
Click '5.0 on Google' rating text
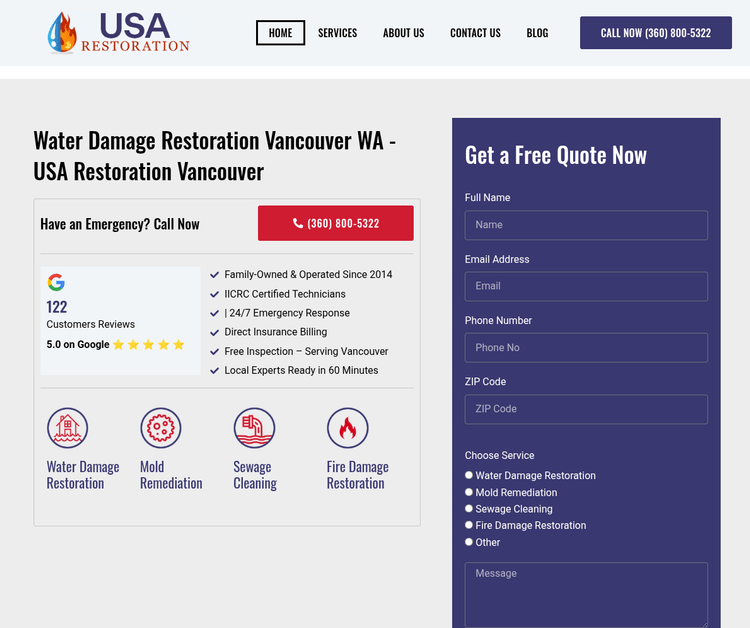pos(78,344)
